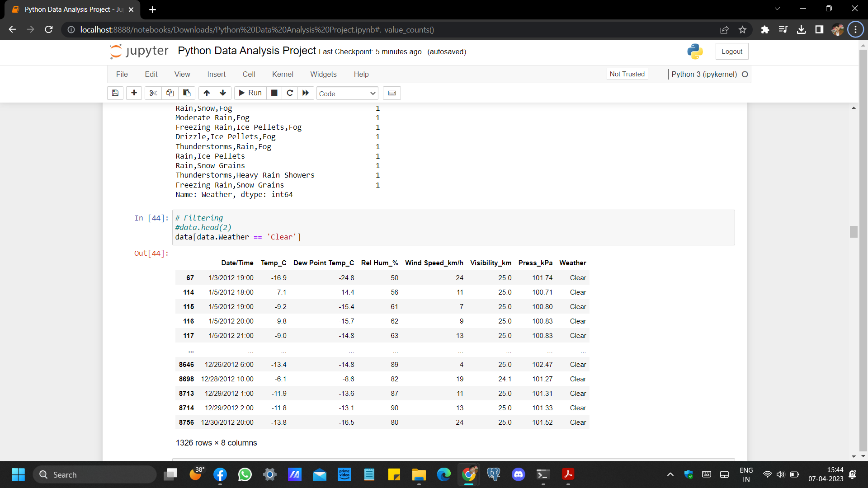Open the Cell menu
This screenshot has height=488, width=868.
coord(249,74)
